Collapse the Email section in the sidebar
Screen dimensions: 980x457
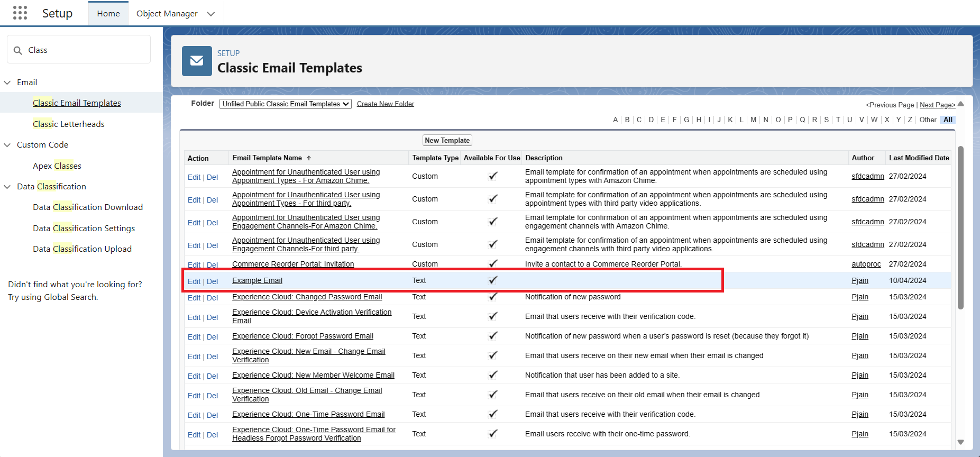[7, 83]
